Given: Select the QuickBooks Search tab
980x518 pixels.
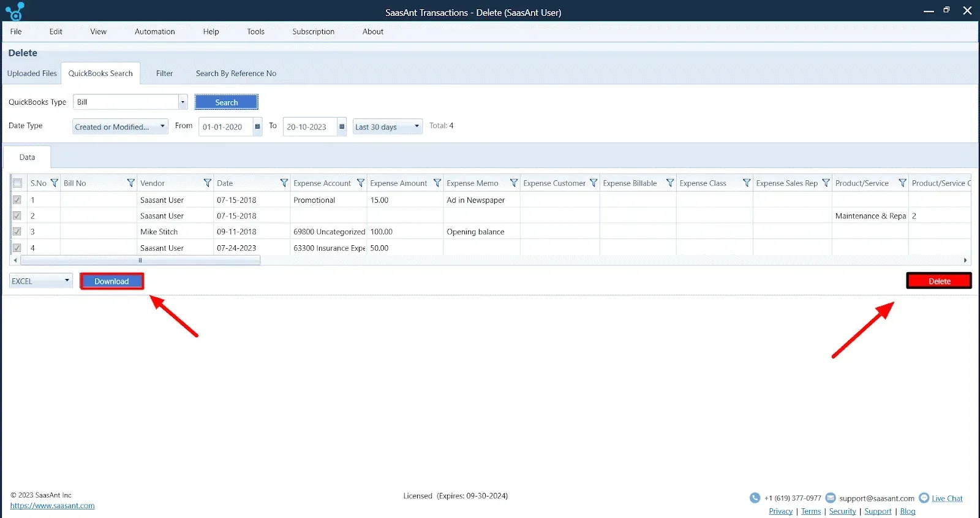Looking at the screenshot, I should click(x=100, y=73).
